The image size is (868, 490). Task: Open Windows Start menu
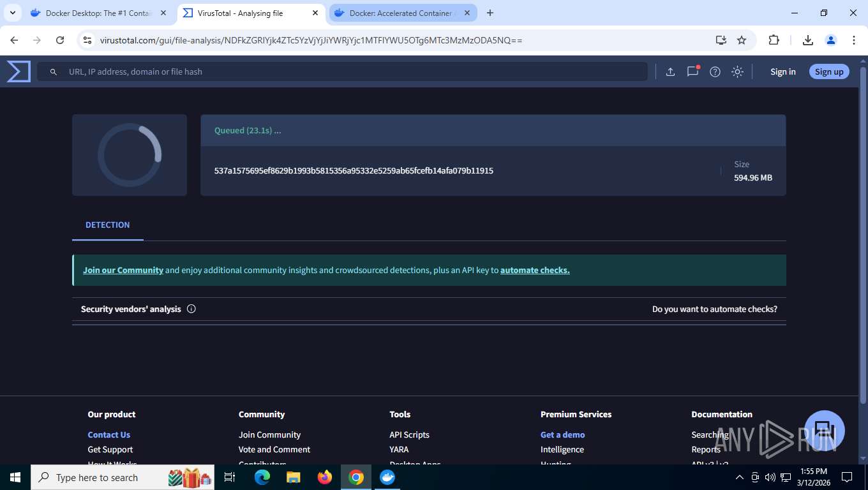pyautogui.click(x=15, y=477)
